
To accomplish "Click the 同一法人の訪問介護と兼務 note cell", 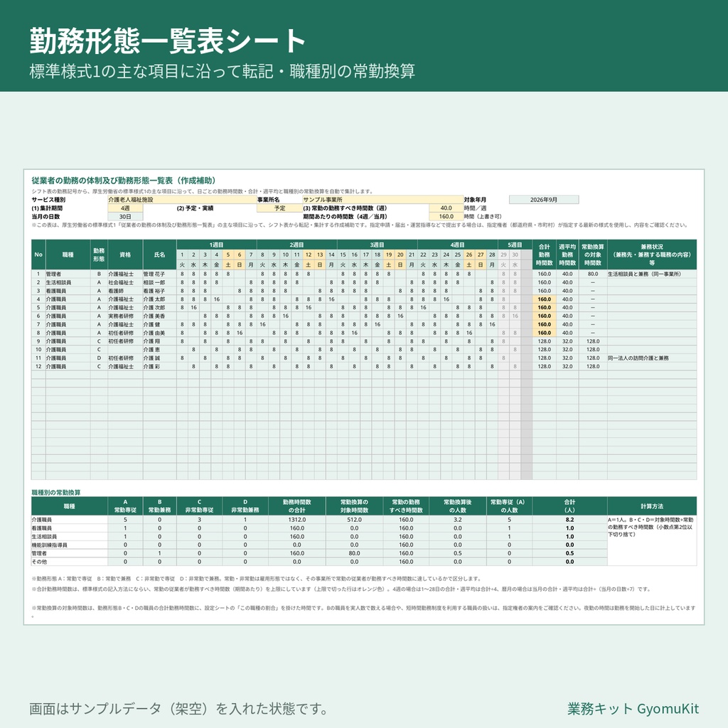I will [x=652, y=358].
